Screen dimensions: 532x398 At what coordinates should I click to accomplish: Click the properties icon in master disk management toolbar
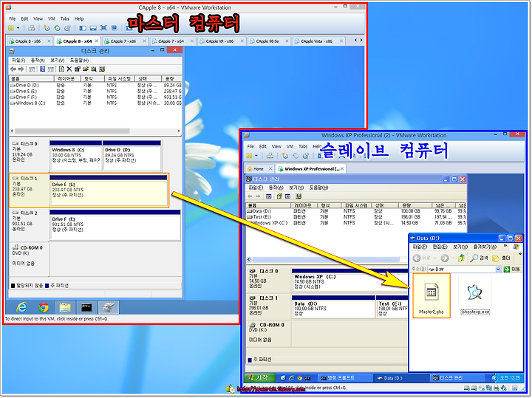click(x=78, y=69)
